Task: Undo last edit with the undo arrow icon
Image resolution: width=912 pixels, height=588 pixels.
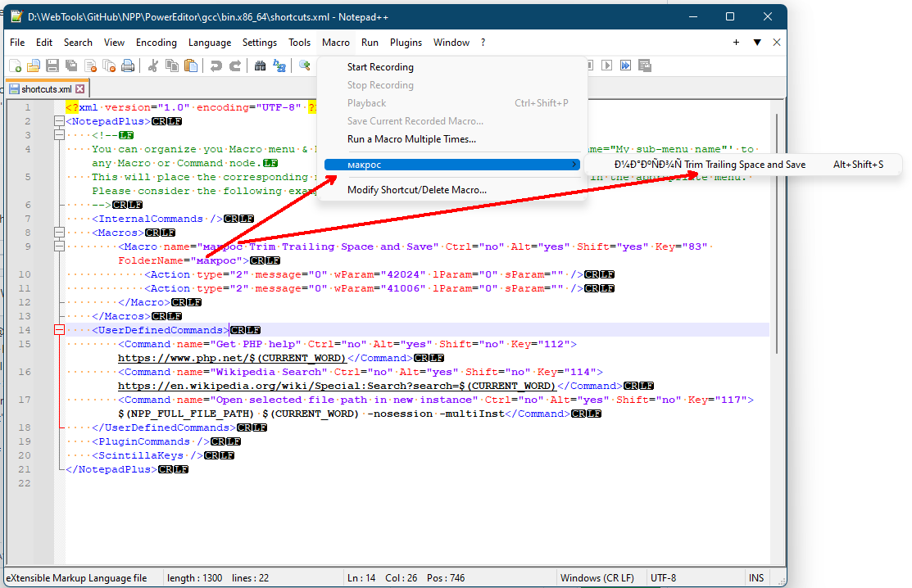Action: [216, 66]
